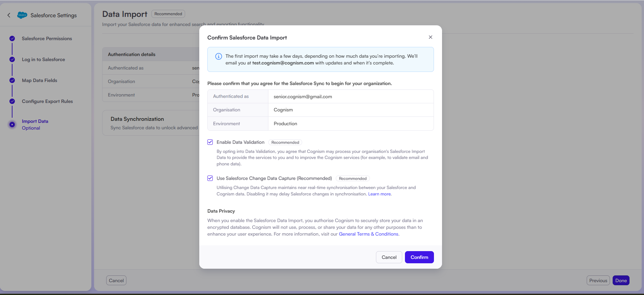The width and height of the screenshot is (644, 295).
Task: Close the Confirm Salesforce Data Import dialog
Action: 430,37
